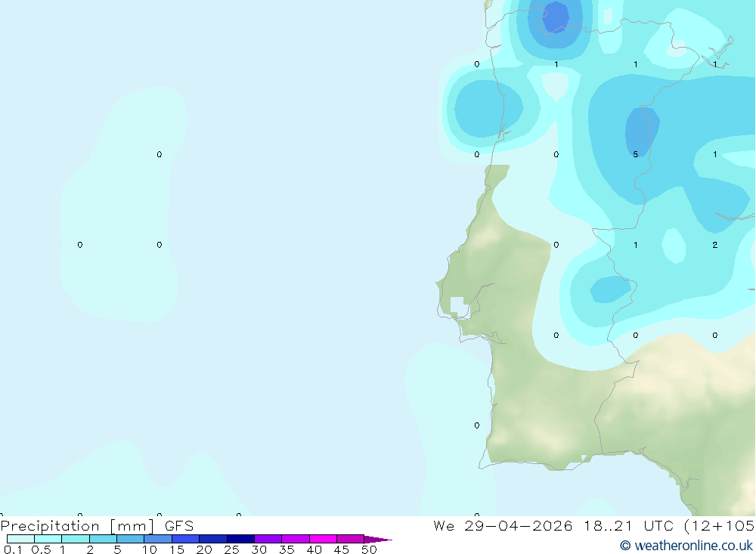Click the 'GFS' model label
This screenshot has width=756, height=554.
click(179, 526)
